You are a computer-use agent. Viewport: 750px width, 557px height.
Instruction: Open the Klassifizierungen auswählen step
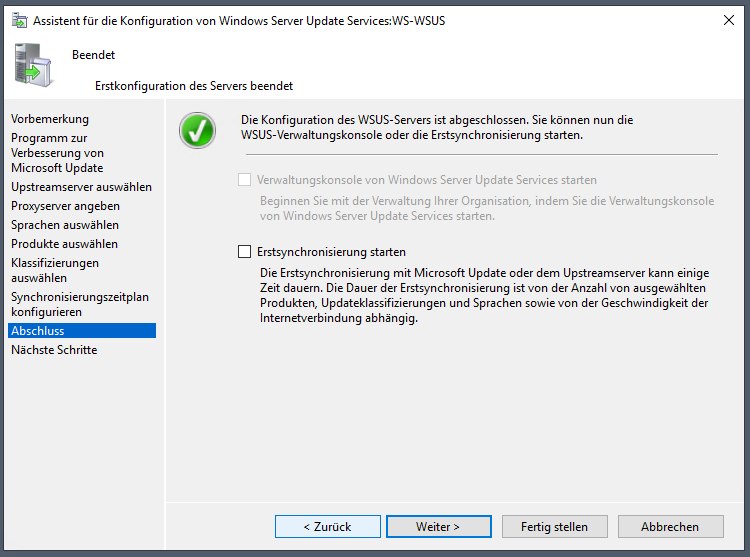pyautogui.click(x=55, y=270)
